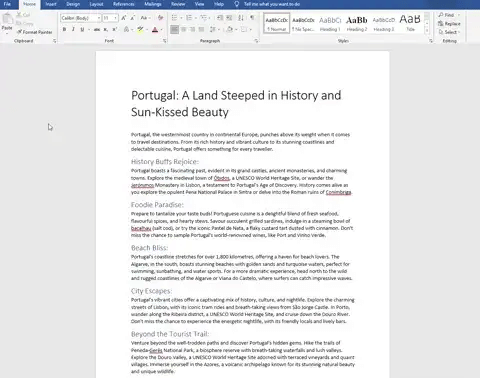The height and width of the screenshot is (378, 480).
Task: Click the Copy command
Action: (x=25, y=23)
